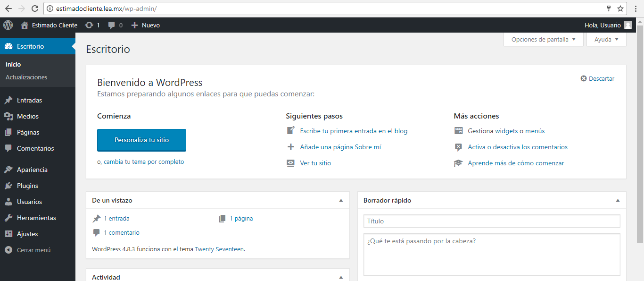Click the edit icon beside Escribe tu primera entrada

[x=290, y=131]
